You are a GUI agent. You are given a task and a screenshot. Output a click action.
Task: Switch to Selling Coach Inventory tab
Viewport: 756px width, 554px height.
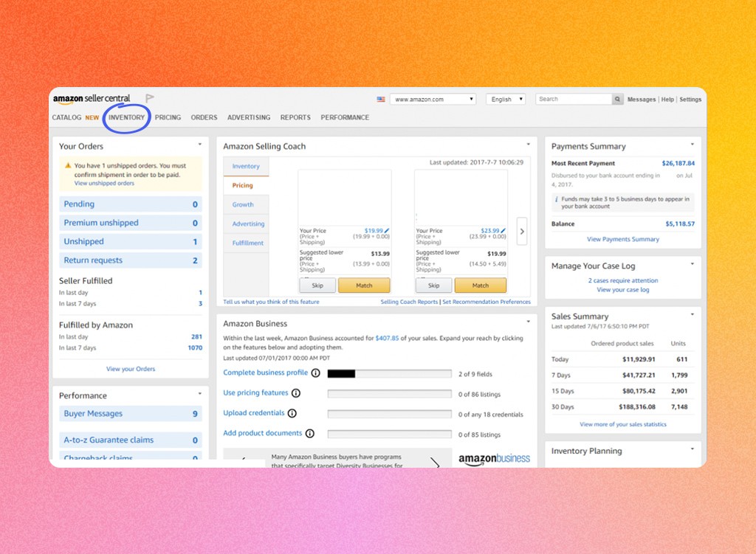tap(246, 166)
